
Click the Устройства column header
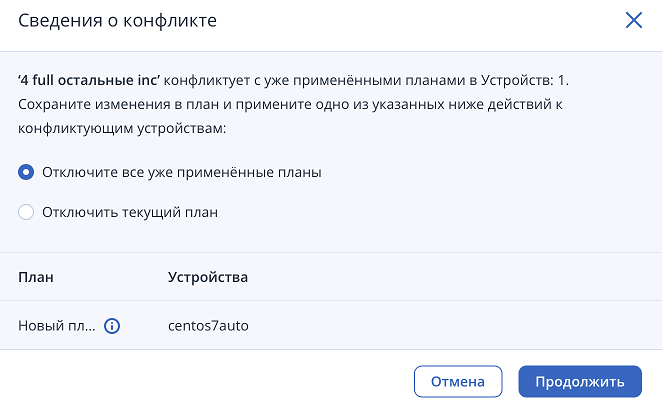pos(208,277)
